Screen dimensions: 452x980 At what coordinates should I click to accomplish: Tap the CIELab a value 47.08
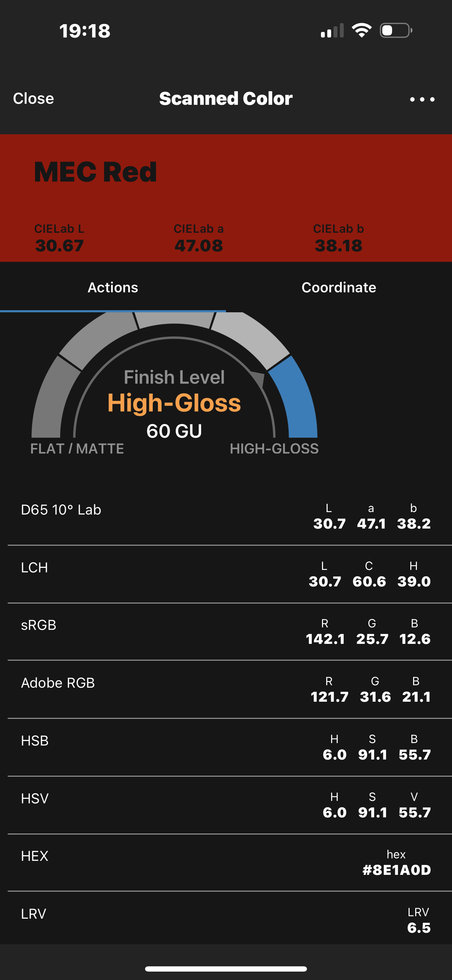click(199, 245)
